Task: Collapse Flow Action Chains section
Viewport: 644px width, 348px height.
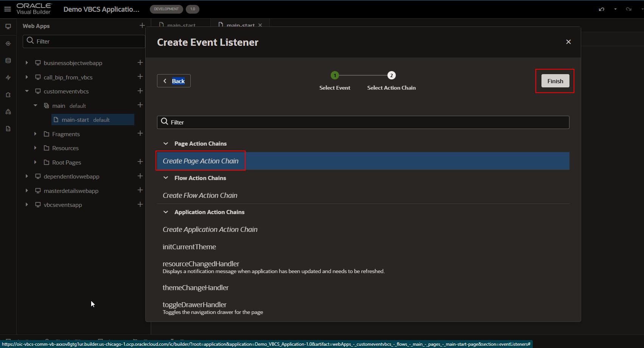Action: coord(166,178)
